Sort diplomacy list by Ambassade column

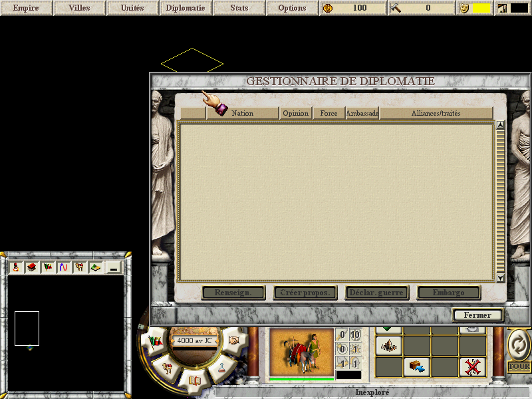pyautogui.click(x=362, y=113)
